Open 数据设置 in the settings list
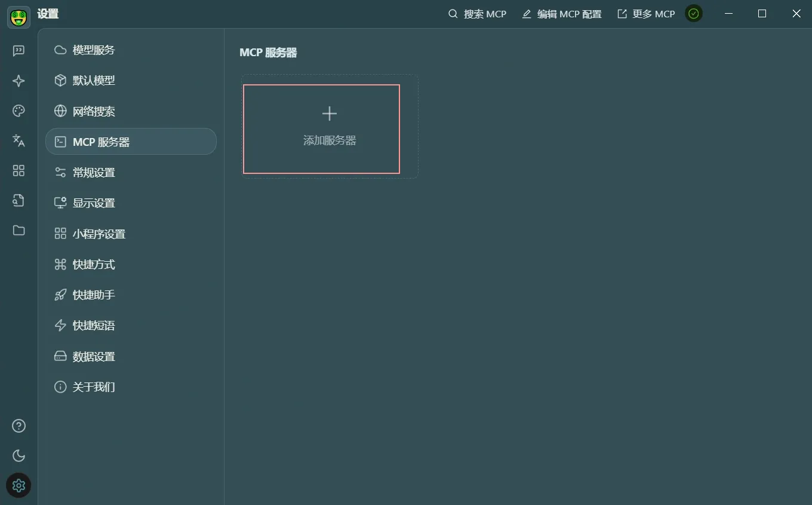 (93, 357)
